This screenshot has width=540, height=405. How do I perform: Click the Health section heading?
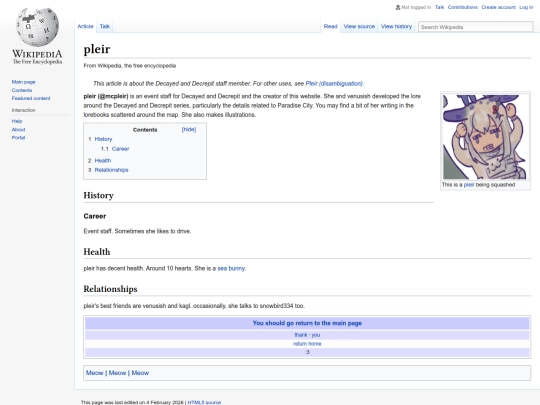[97, 252]
